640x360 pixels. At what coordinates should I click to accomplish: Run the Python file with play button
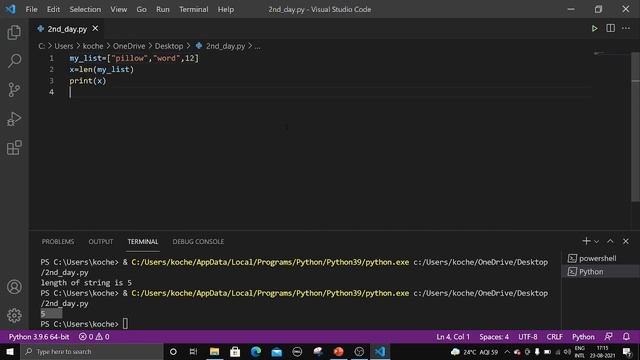tap(594, 29)
